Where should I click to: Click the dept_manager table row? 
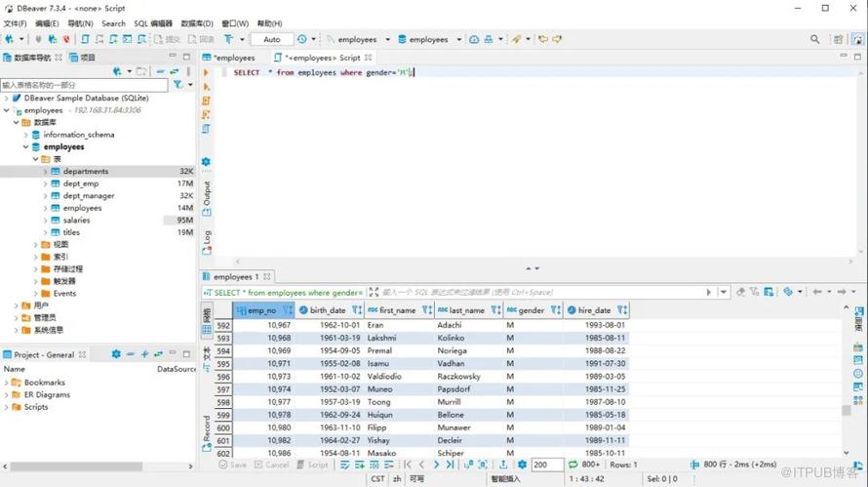tap(98, 195)
